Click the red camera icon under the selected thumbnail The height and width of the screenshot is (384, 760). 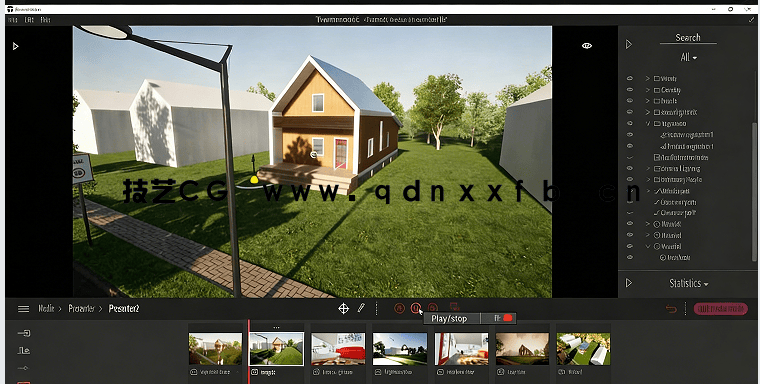click(254, 372)
